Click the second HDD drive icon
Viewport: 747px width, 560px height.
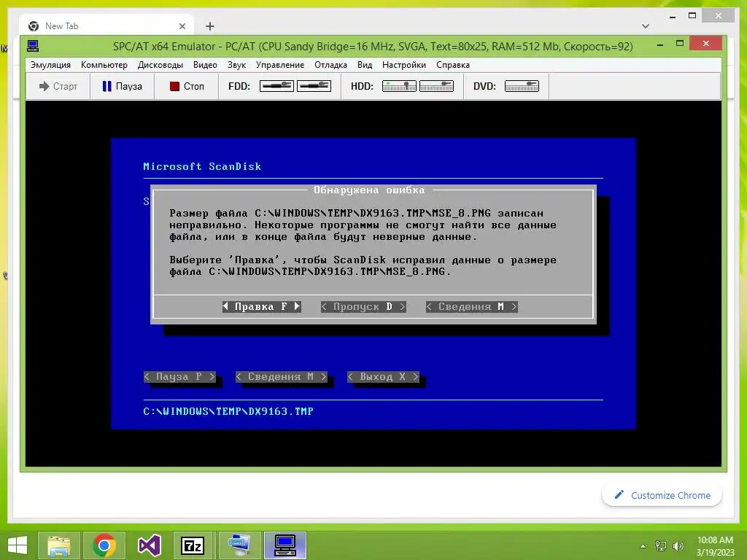tap(436, 86)
